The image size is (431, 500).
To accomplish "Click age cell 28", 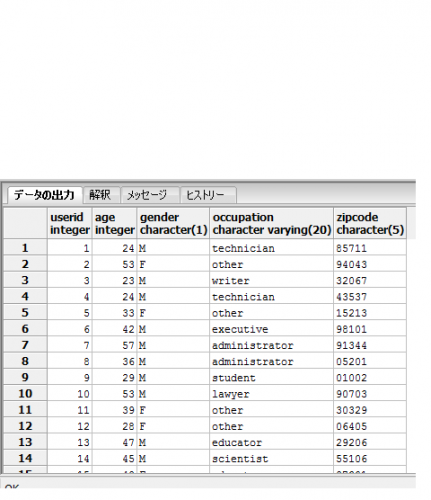I will (114, 426).
